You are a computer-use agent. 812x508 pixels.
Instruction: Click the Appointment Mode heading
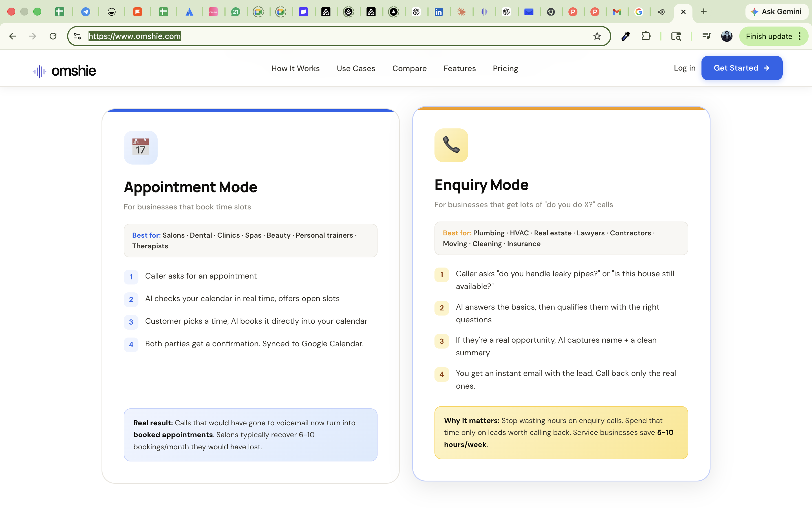coord(190,187)
